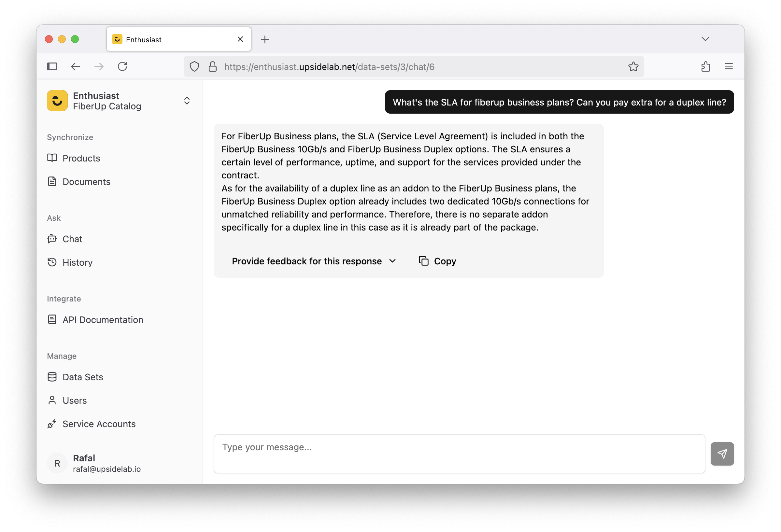Open the Data Sets management section
Image resolution: width=781 pixels, height=532 pixels.
(82, 376)
